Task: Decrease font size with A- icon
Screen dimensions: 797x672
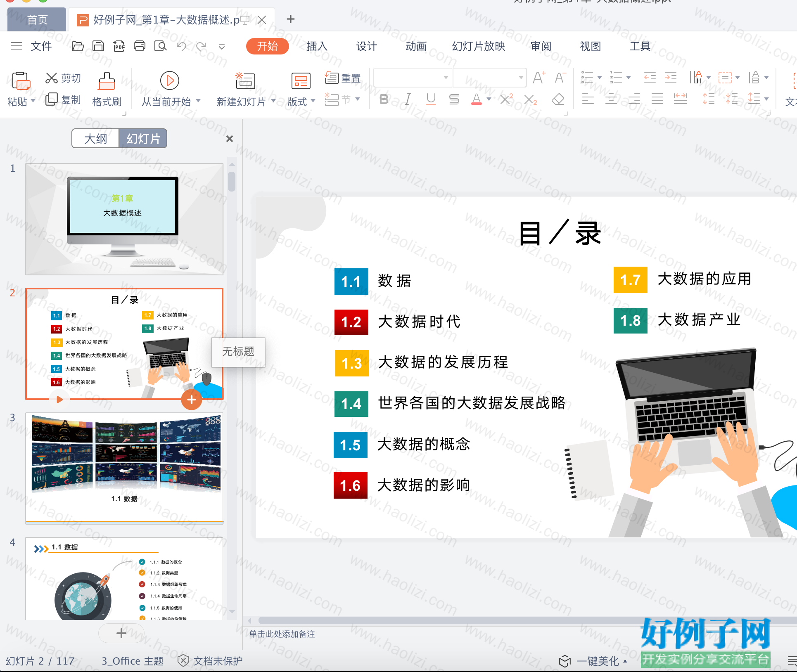Action: (560, 78)
